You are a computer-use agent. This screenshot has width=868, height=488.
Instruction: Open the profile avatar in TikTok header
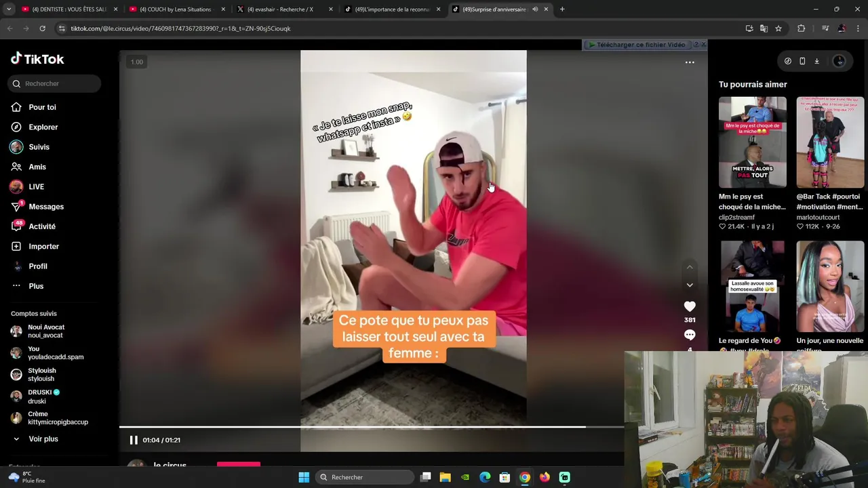(839, 61)
